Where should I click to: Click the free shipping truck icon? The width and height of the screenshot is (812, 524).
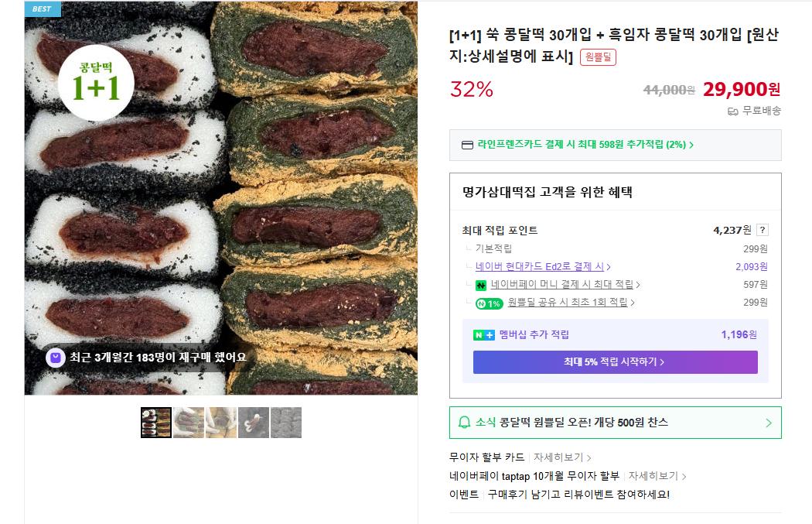tap(733, 111)
